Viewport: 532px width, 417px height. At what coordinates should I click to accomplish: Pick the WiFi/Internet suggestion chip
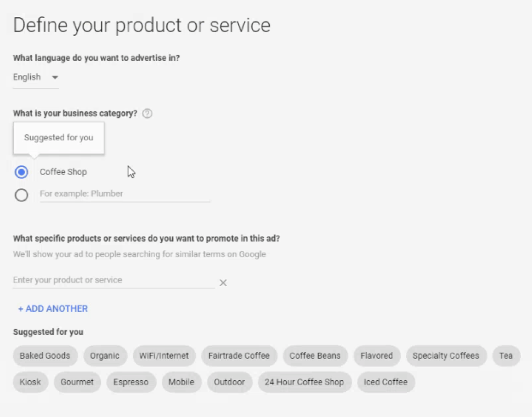coord(164,356)
